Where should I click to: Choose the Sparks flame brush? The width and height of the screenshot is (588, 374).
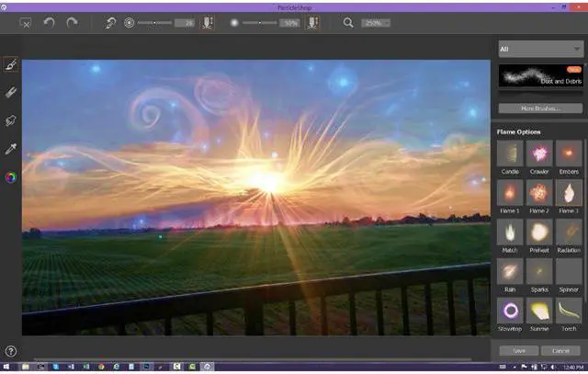click(539, 271)
